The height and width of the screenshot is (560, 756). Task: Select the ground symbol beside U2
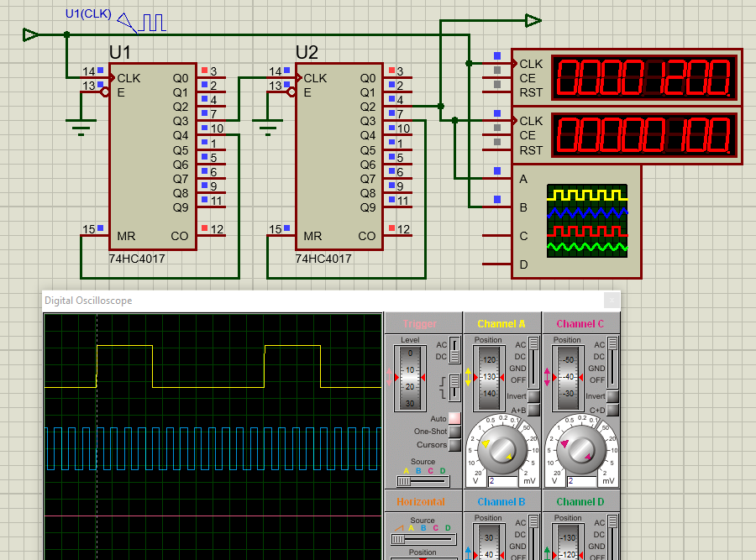click(x=268, y=128)
